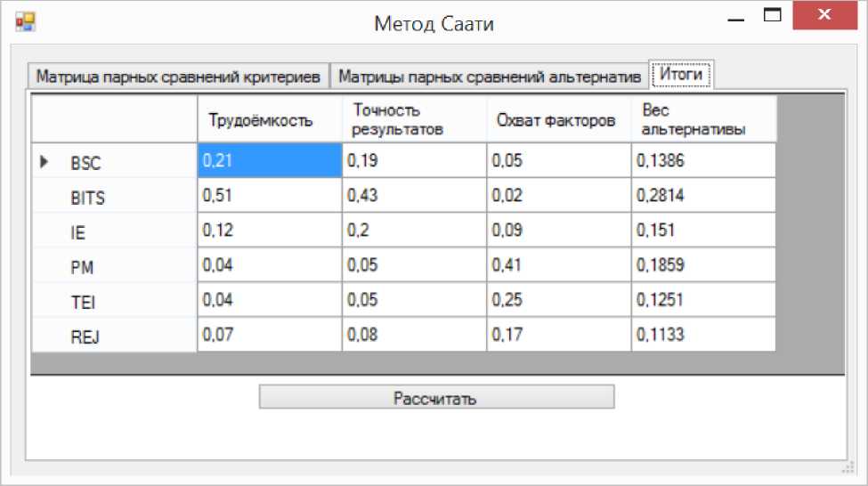Select the BSC row header
Image resolution: width=868 pixels, height=486 pixels.
coord(114,163)
